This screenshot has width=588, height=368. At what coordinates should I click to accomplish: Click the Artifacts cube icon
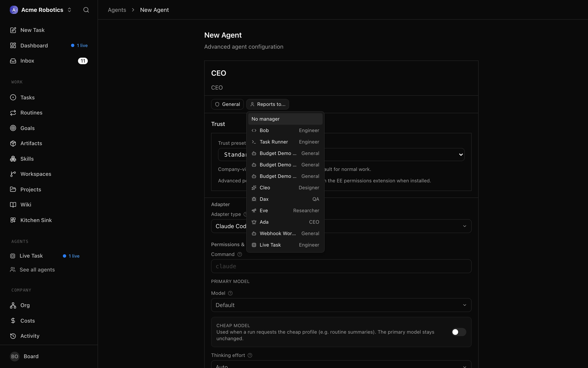tap(13, 143)
